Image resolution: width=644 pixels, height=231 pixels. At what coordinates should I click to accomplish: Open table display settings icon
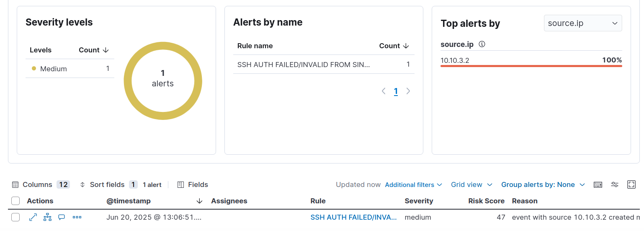click(x=615, y=184)
